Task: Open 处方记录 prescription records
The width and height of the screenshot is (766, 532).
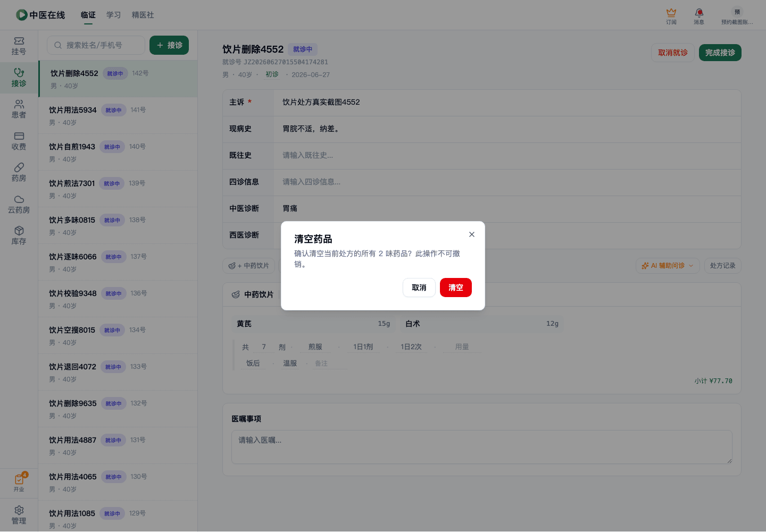Action: [722, 266]
